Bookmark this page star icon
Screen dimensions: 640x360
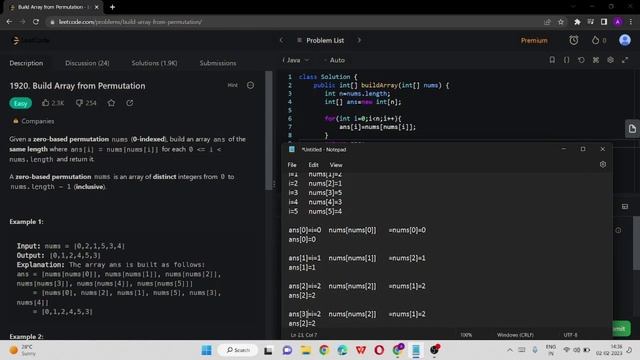coord(561,22)
